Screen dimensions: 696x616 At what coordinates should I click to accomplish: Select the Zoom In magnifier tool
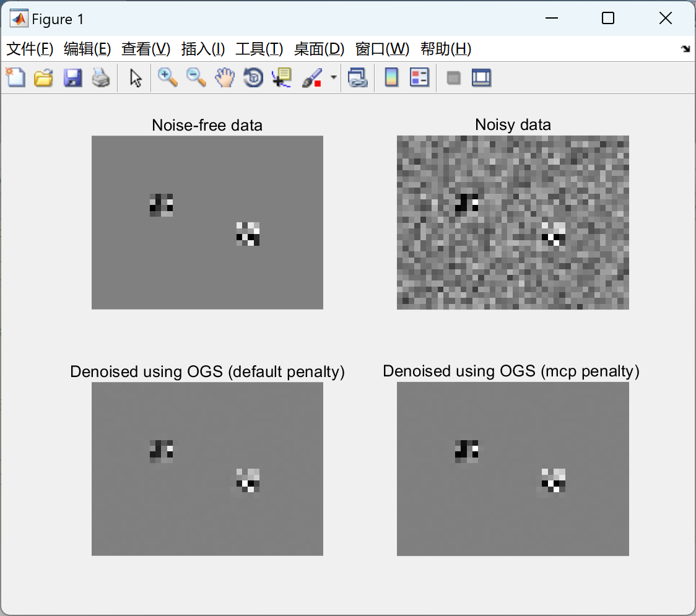point(168,77)
